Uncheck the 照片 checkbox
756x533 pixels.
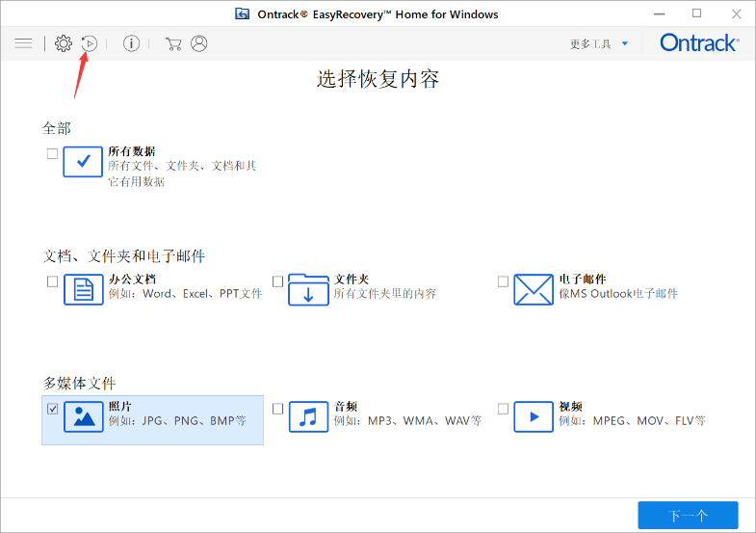pos(53,409)
